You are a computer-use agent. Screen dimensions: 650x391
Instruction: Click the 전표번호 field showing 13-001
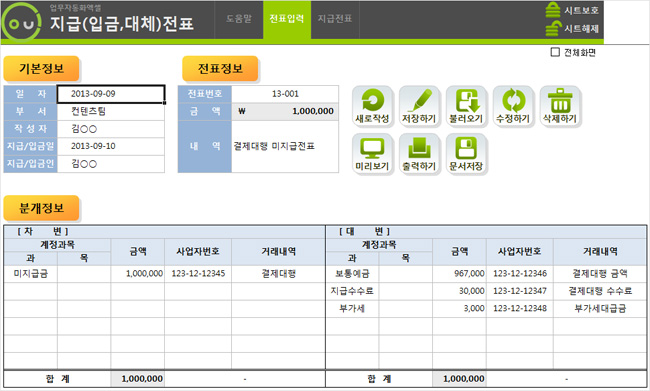click(x=285, y=94)
